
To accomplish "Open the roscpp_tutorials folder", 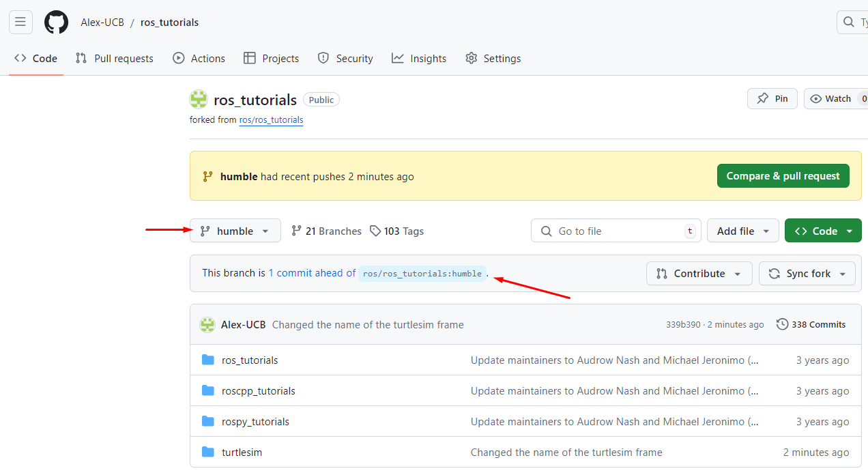I will tap(259, 391).
